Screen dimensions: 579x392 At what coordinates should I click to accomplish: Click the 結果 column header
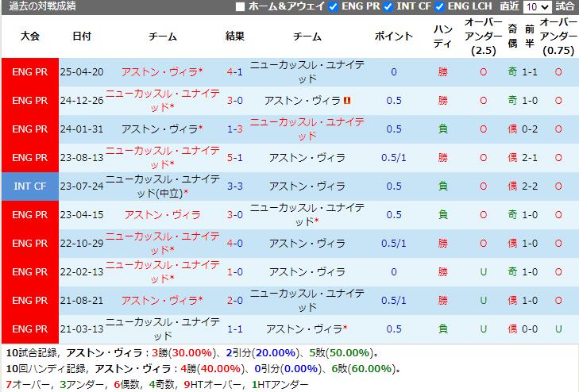click(x=235, y=37)
